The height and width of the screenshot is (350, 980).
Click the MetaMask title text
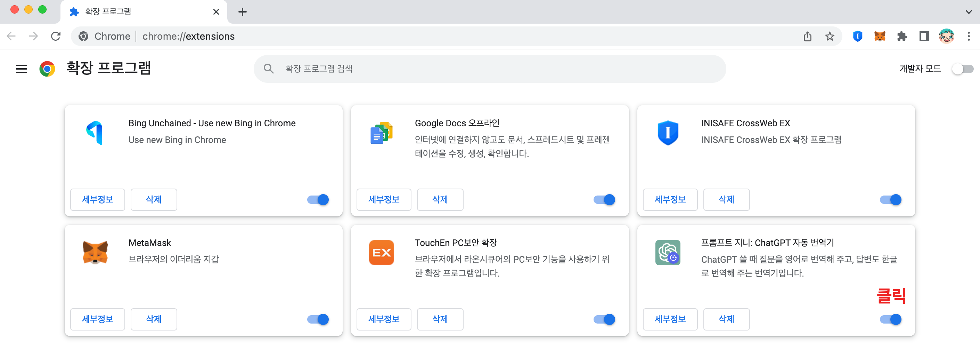coord(150,242)
